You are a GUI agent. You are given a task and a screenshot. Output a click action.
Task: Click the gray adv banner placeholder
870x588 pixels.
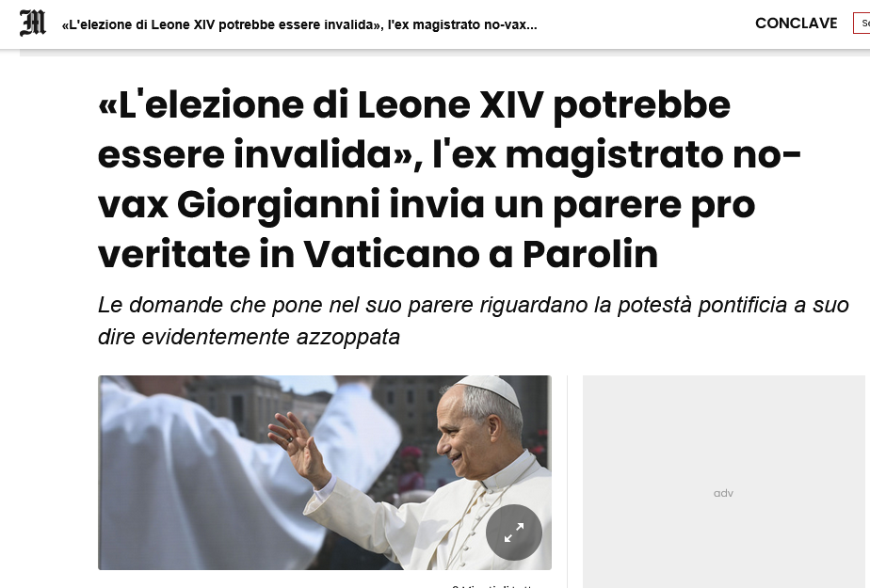click(723, 481)
